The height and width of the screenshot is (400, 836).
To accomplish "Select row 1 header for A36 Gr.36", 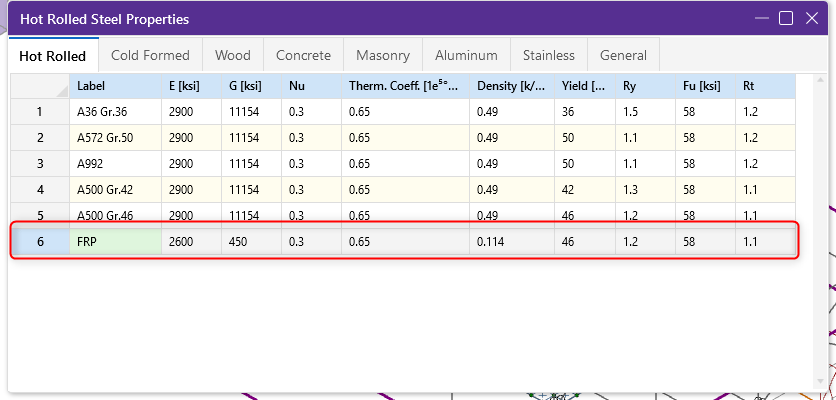I will tap(40, 112).
